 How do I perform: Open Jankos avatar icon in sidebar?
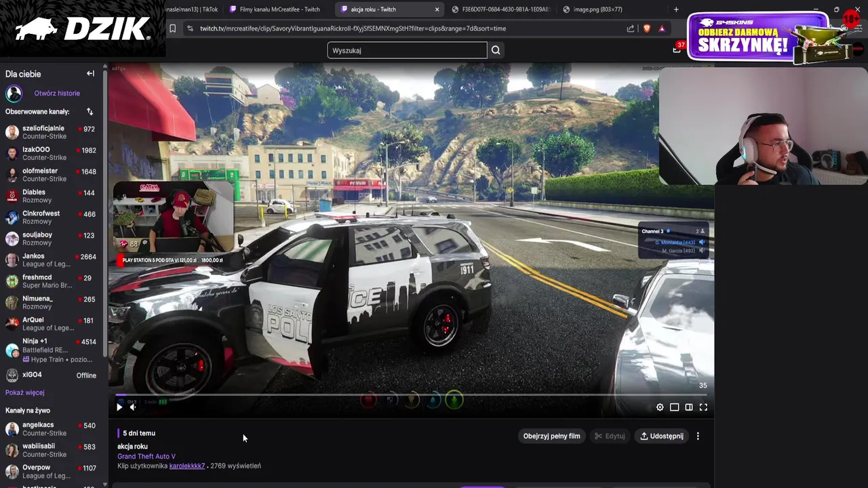tap(12, 260)
